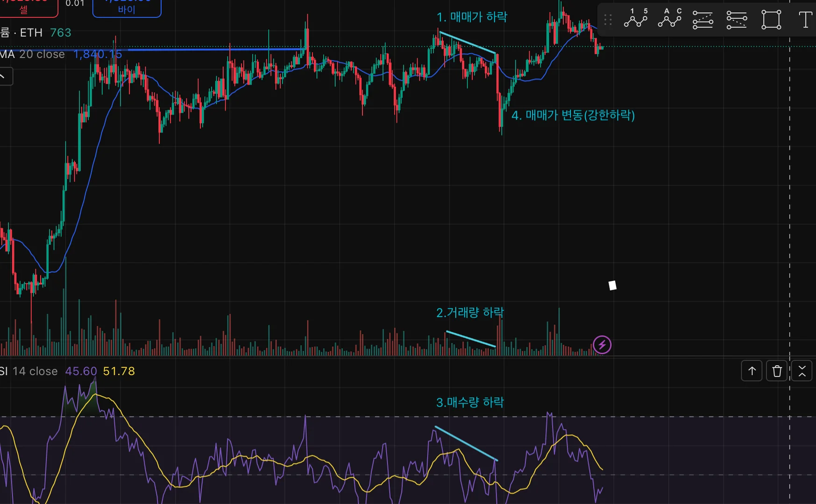Screen dimensions: 816x504
Task: Click the blue Buy (바이) button
Action: coord(127,7)
